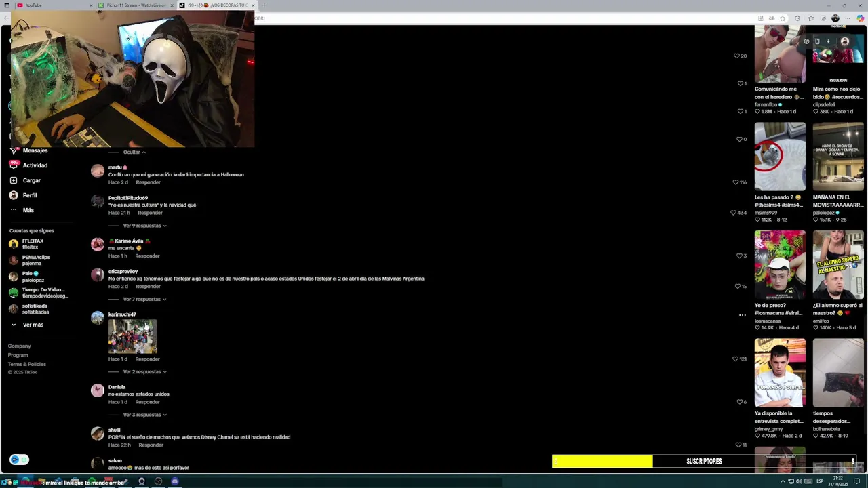Screen dimensions: 868x488
Task: Open followed account sofistikada
Action: click(x=30, y=309)
